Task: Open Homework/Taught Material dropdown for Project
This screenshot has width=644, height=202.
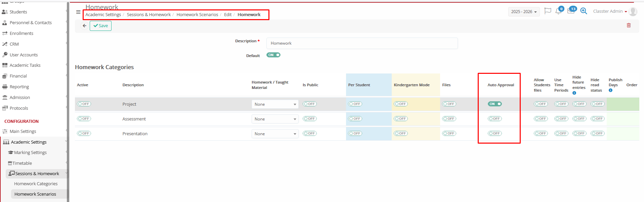Action: (x=275, y=104)
